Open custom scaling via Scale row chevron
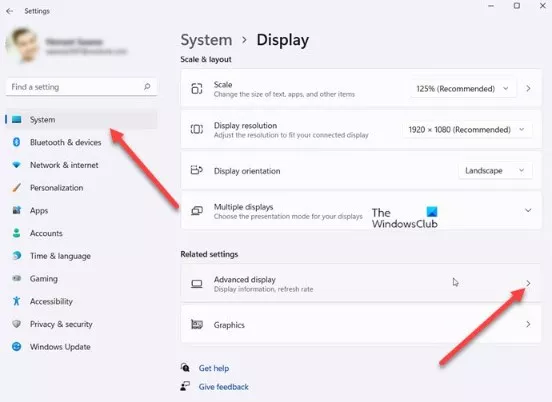Viewport: 552px width, 402px height. coord(528,88)
